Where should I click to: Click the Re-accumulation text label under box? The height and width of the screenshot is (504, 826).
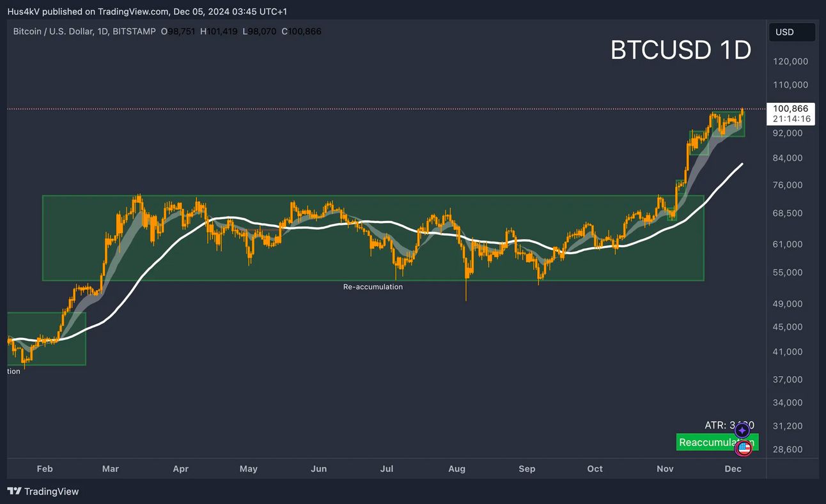pos(373,287)
